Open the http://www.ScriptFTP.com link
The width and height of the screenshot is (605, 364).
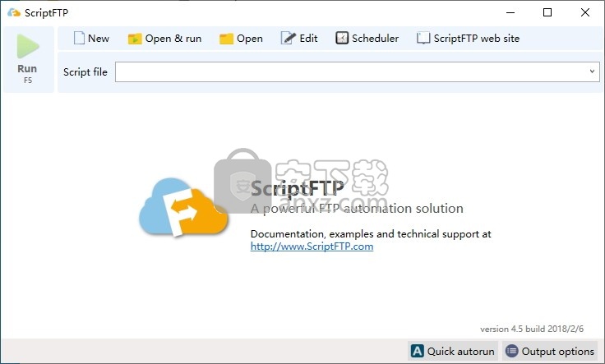(x=312, y=246)
